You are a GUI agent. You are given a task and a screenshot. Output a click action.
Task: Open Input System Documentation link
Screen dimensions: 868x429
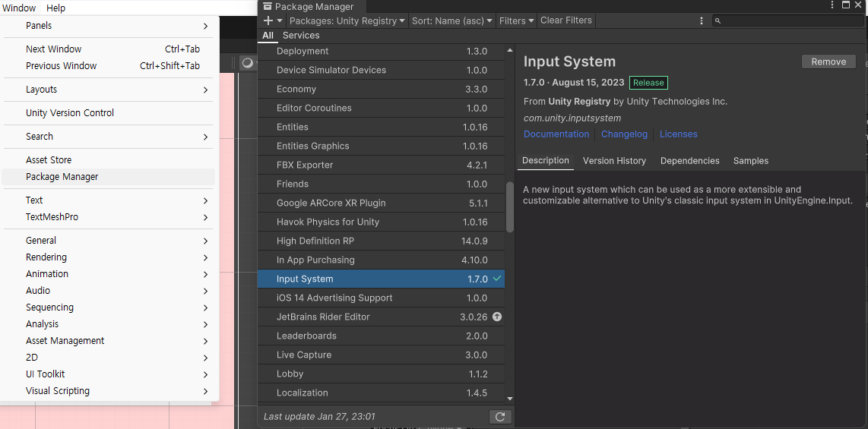(556, 134)
